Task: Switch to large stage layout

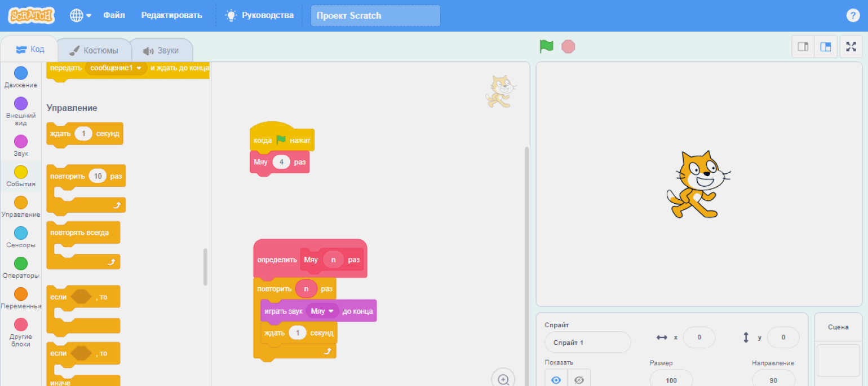Action: tap(826, 47)
